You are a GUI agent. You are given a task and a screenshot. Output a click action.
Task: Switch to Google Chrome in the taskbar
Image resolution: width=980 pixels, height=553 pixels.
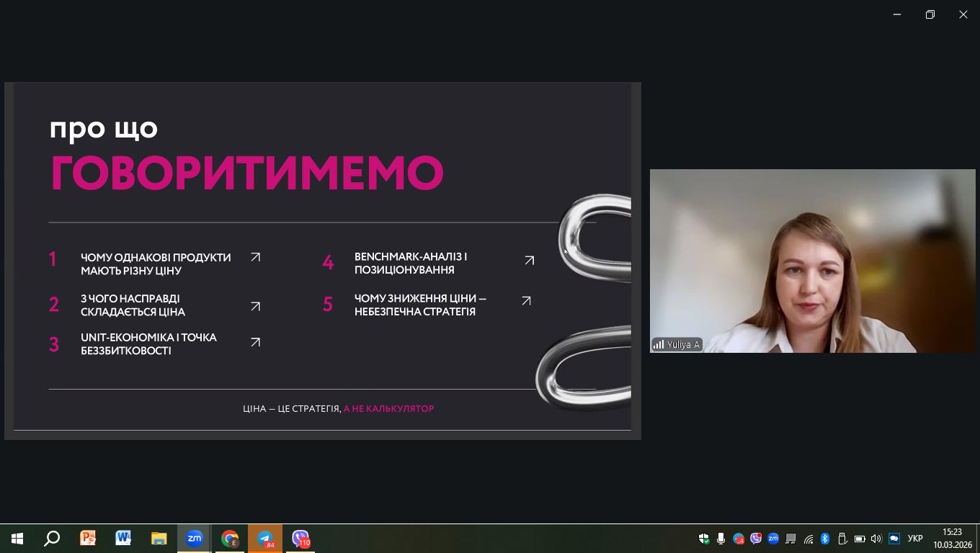tap(230, 539)
